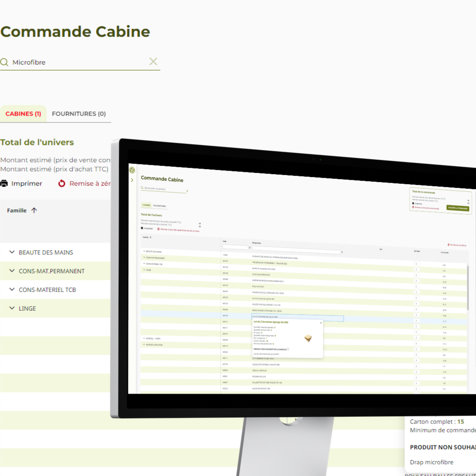Click the M9123 code cell on the monitor
Screen dimensions: 476x476
tap(225, 285)
